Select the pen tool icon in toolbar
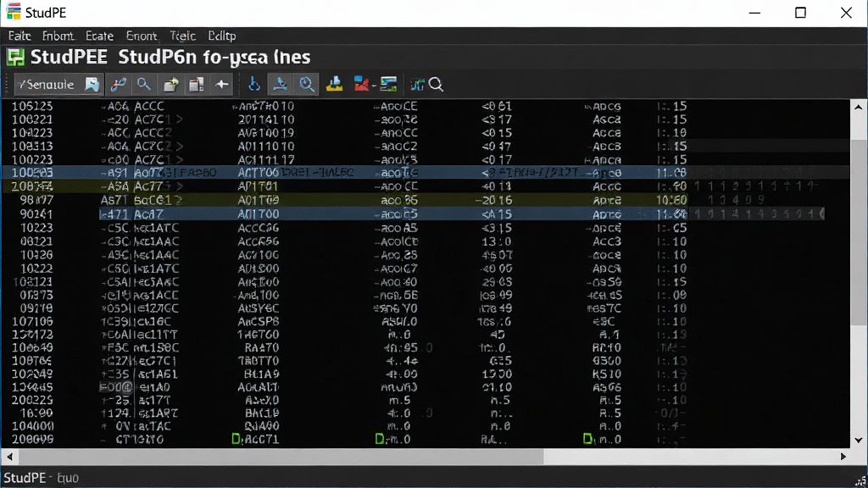Viewport: 868px width, 488px height. point(119,84)
